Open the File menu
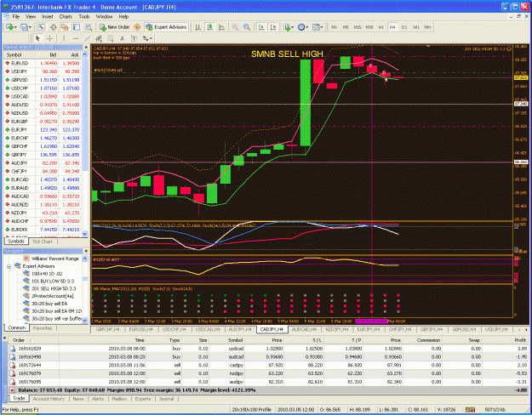This screenshot has width=532, height=415. point(16,16)
